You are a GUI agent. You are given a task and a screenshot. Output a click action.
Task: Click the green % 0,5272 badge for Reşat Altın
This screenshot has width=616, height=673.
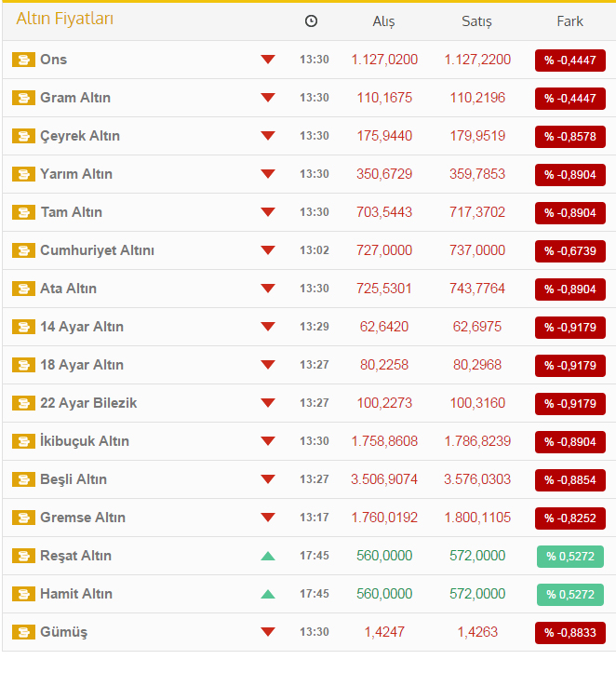point(569,557)
